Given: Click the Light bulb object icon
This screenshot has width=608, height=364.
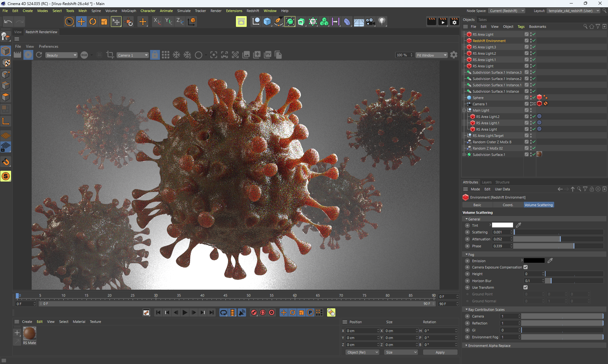Looking at the screenshot, I should [382, 22].
